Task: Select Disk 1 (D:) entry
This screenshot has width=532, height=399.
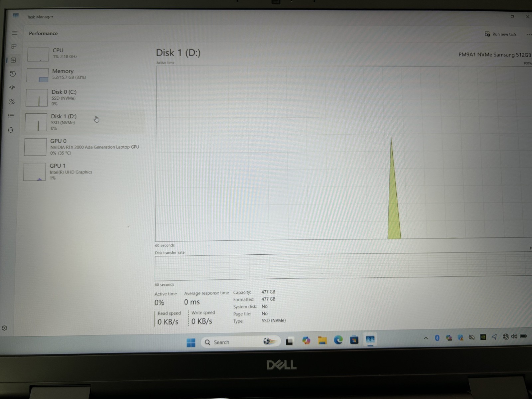Action: [84, 122]
